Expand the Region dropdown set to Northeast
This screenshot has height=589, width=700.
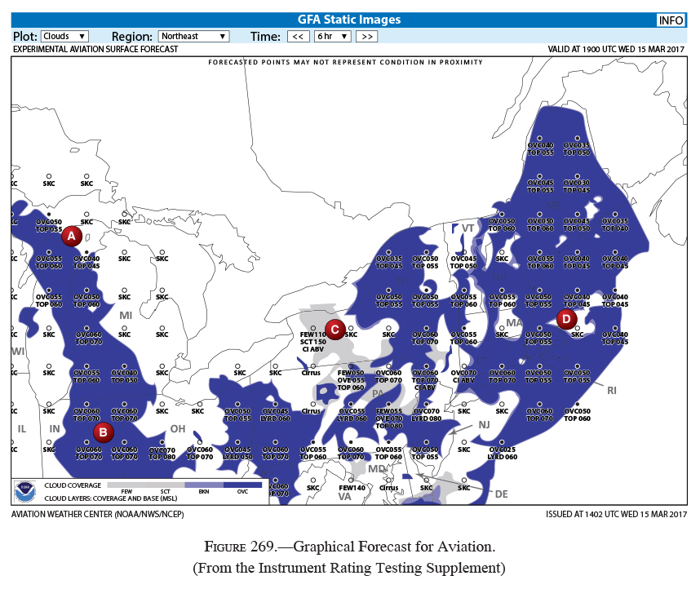click(x=193, y=37)
